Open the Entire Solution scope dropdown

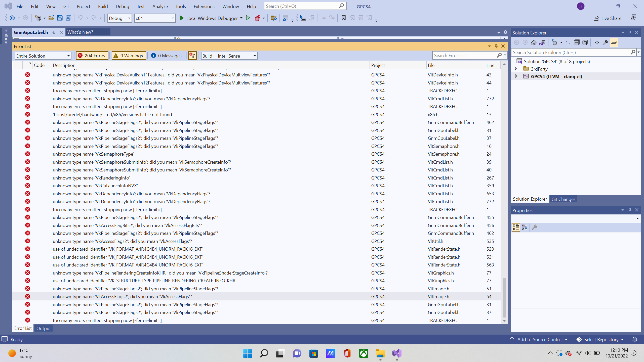[43, 56]
